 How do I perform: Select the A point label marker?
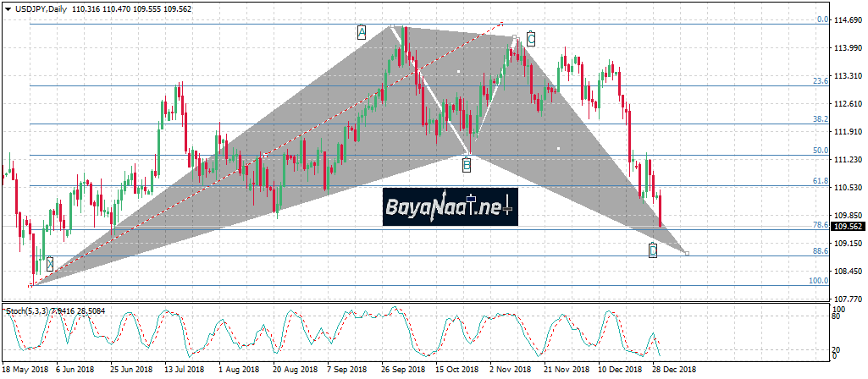(361, 32)
